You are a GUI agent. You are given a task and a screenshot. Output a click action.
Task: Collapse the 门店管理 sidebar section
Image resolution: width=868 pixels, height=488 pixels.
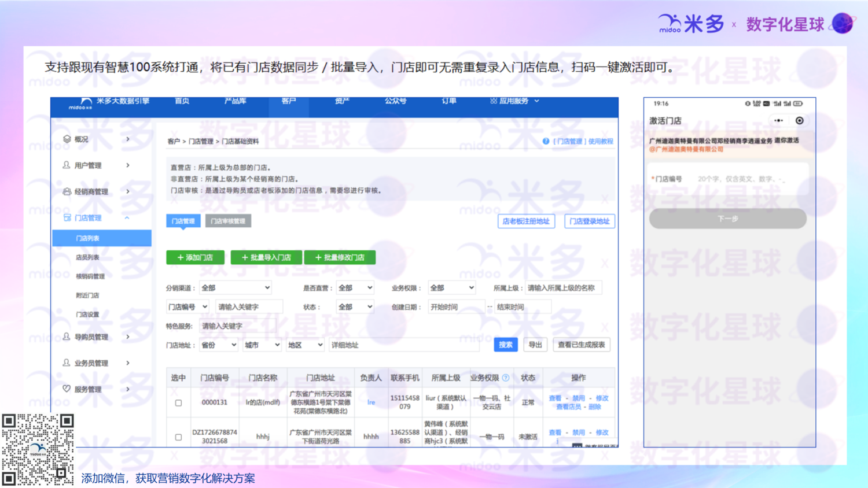tap(127, 218)
